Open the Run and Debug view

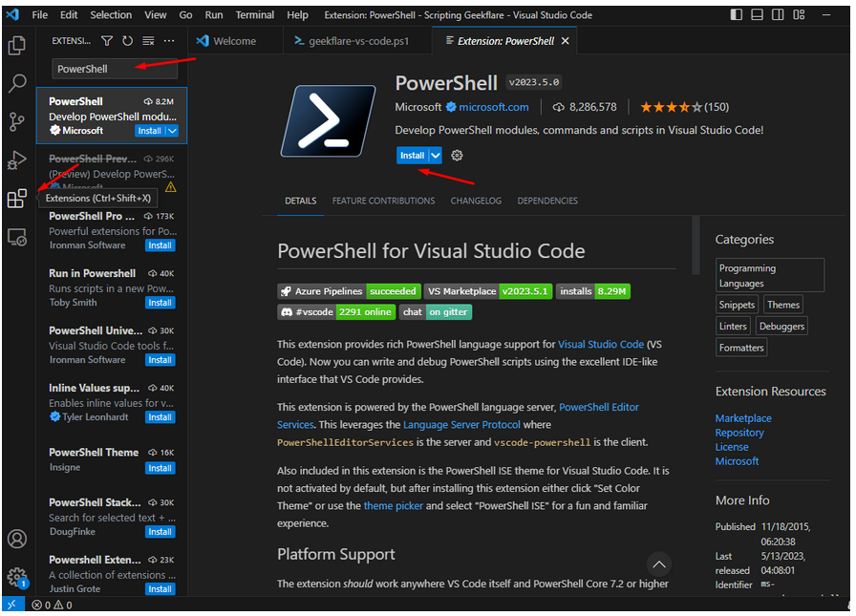pos(17,159)
